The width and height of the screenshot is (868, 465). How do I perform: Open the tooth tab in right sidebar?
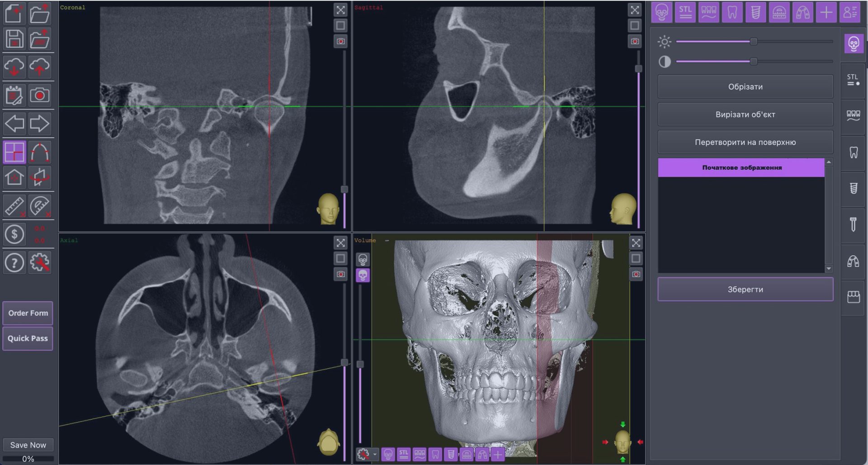tap(853, 152)
